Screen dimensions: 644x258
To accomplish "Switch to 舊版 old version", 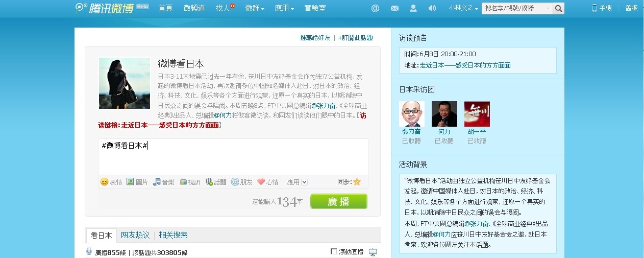I will [631, 8].
